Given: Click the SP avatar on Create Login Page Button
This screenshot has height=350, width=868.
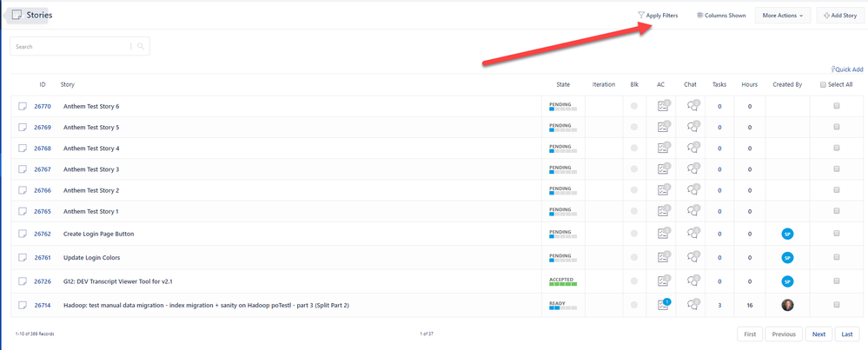Looking at the screenshot, I should point(787,234).
